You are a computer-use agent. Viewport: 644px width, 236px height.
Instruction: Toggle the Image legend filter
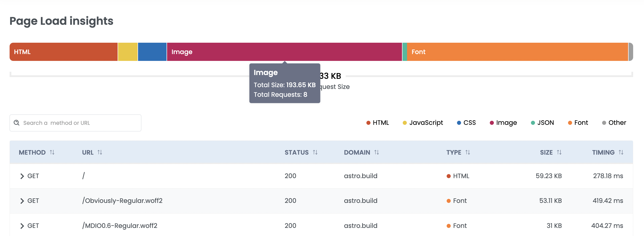coord(503,123)
